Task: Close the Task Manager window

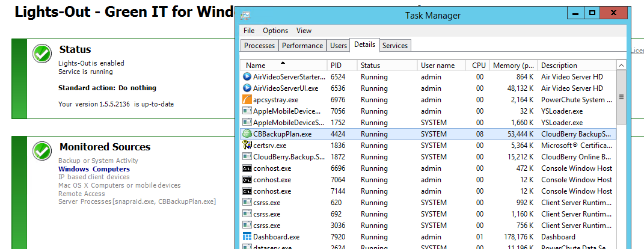Action: tap(613, 13)
